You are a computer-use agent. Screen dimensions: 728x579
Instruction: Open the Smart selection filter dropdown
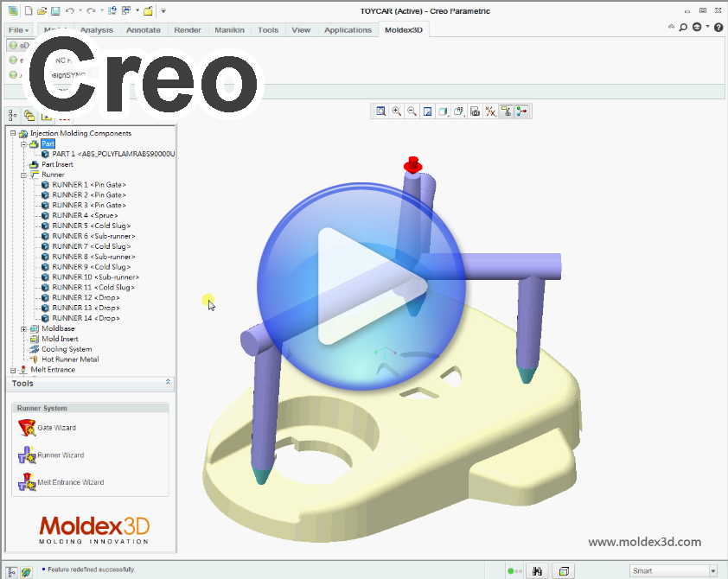712,571
